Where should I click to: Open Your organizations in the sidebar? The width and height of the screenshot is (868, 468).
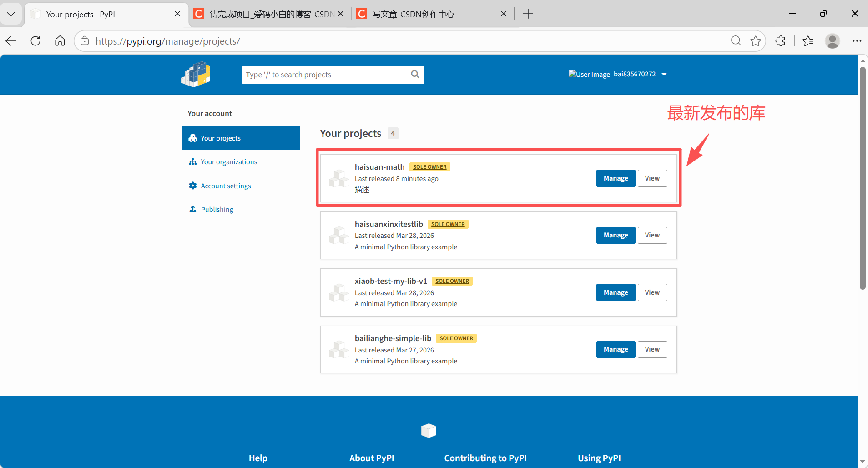[x=229, y=162]
